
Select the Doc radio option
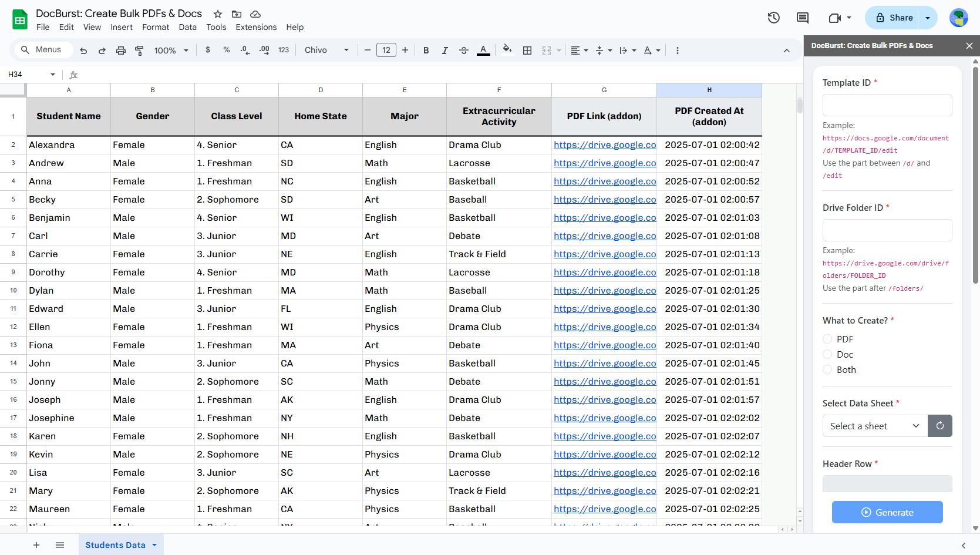coord(827,354)
